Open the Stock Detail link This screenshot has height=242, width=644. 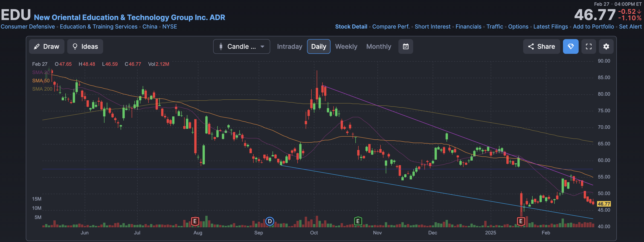pos(351,27)
